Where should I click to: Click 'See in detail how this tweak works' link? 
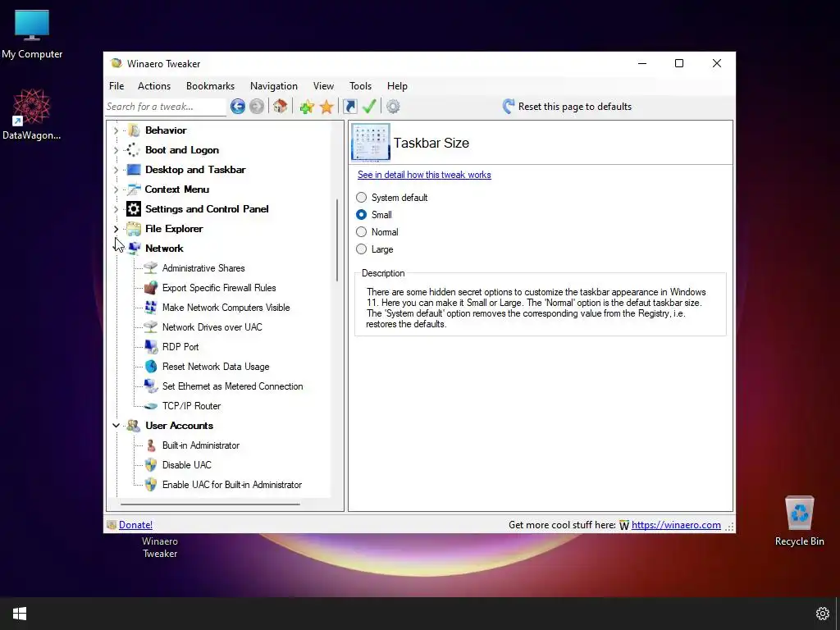[424, 175]
